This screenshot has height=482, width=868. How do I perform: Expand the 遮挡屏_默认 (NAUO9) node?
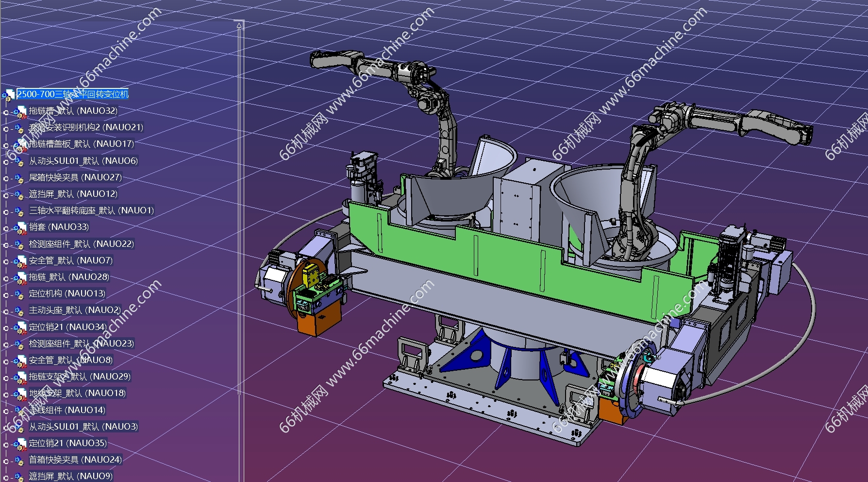[6, 478]
